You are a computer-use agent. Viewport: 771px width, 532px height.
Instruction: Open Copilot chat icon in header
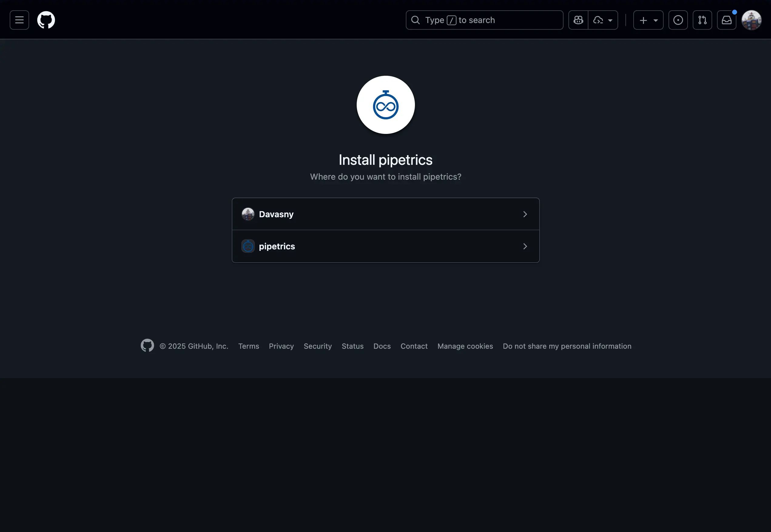tap(578, 20)
